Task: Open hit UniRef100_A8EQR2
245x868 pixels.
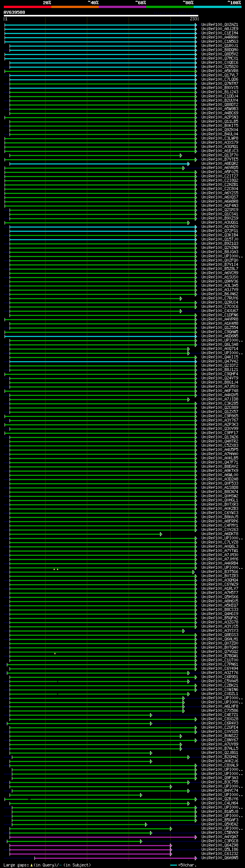Action: pyautogui.click(x=220, y=163)
